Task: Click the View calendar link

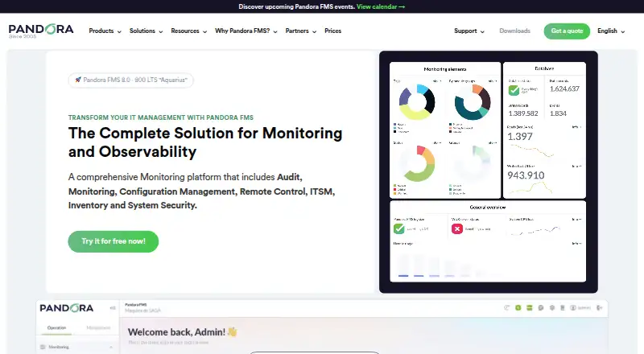Action: click(x=381, y=6)
